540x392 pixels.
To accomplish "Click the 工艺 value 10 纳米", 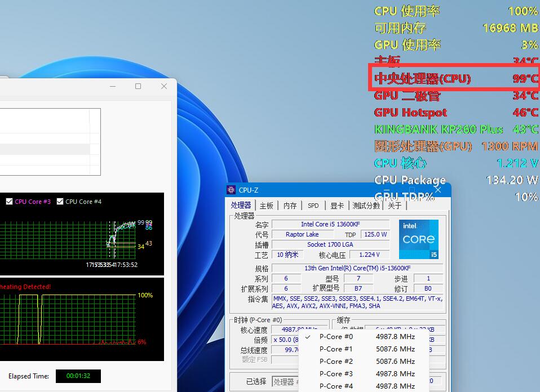I will coord(287,255).
